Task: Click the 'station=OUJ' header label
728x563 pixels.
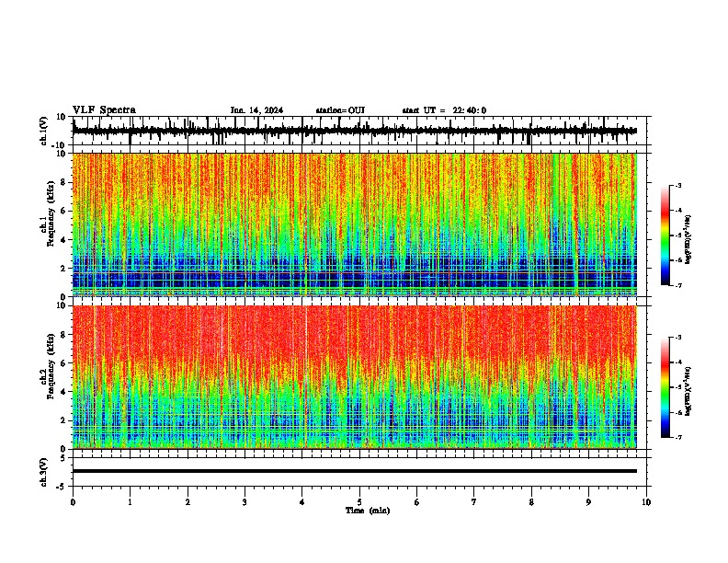Action: pyautogui.click(x=340, y=110)
